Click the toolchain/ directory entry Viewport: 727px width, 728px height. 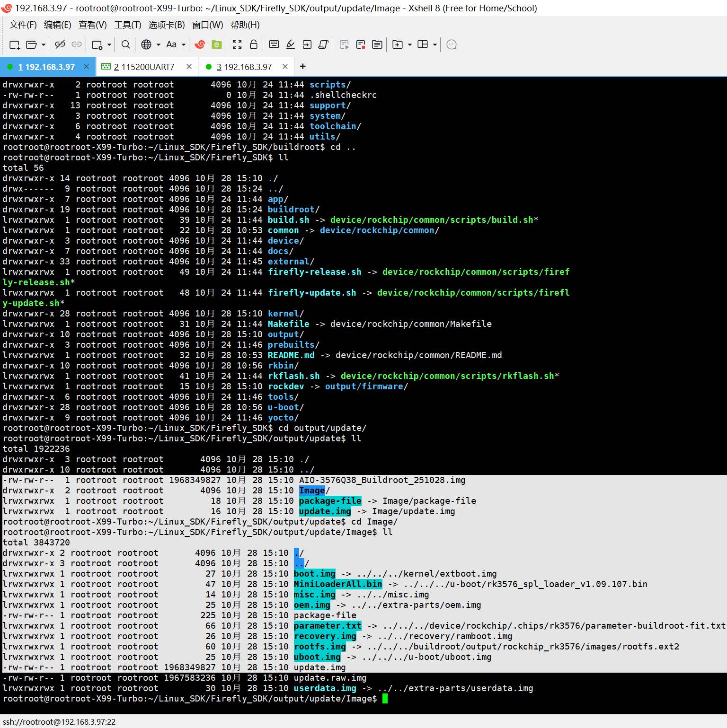click(x=335, y=126)
